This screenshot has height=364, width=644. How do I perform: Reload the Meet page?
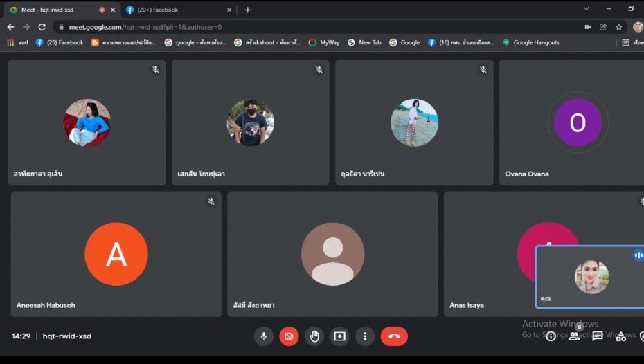pos(42,27)
